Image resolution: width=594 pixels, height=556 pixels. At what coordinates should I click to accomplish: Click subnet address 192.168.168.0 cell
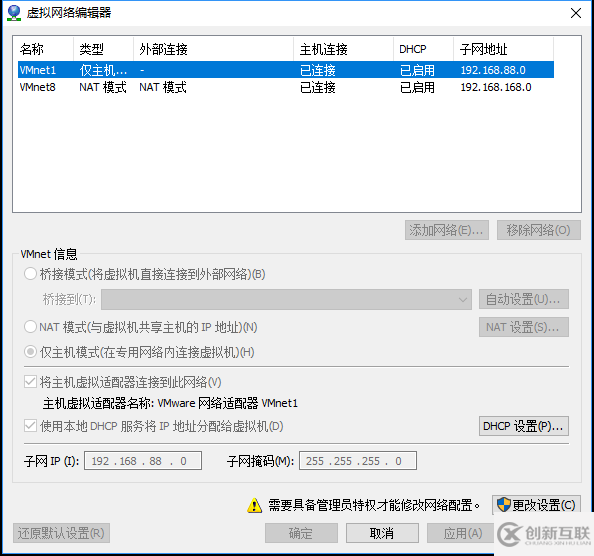point(496,87)
